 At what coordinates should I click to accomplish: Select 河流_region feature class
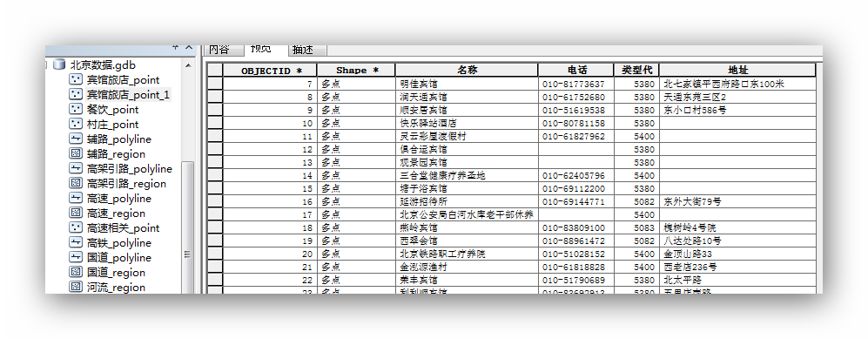click(x=117, y=288)
